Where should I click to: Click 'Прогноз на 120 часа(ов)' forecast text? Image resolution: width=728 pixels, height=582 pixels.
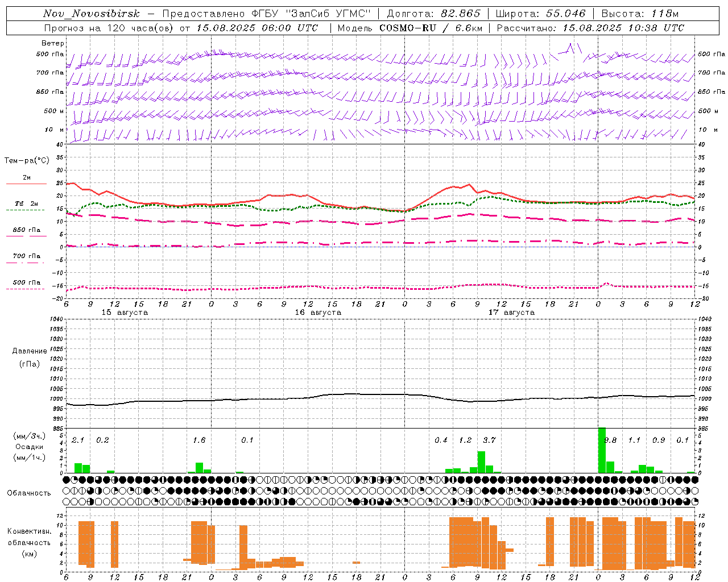tap(109, 28)
